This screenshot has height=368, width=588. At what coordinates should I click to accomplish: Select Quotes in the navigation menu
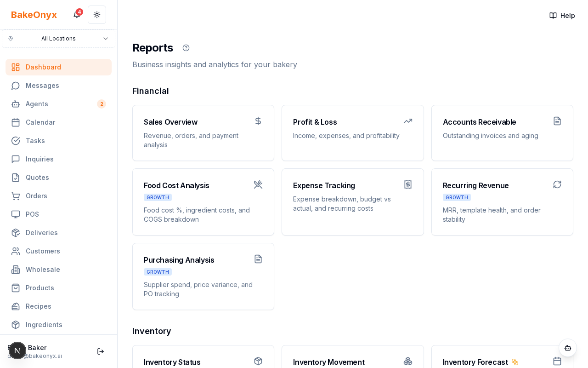37,178
